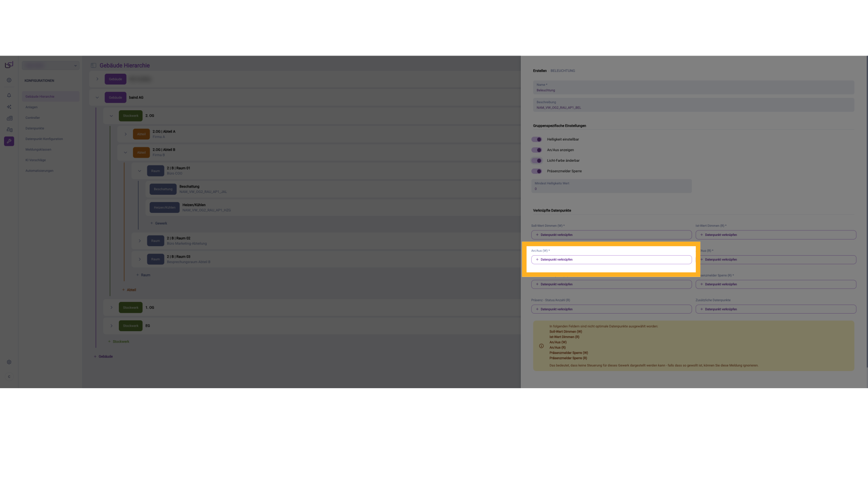Click the notification bell icon in sidebar
The width and height of the screenshot is (868, 488).
click(9, 95)
